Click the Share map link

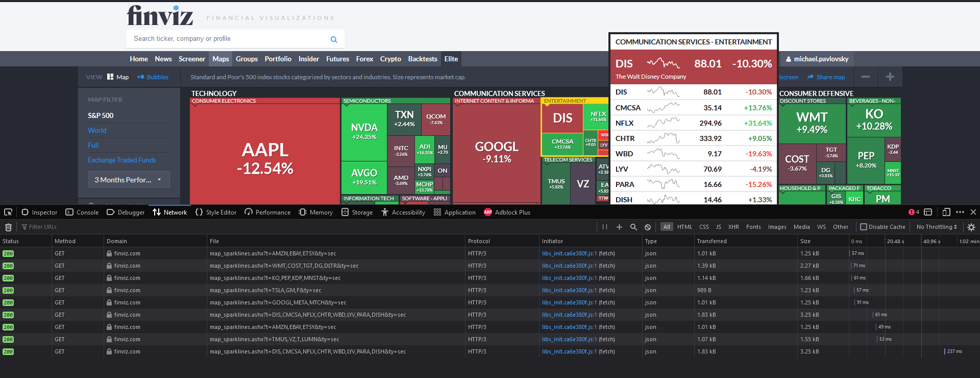pos(826,77)
